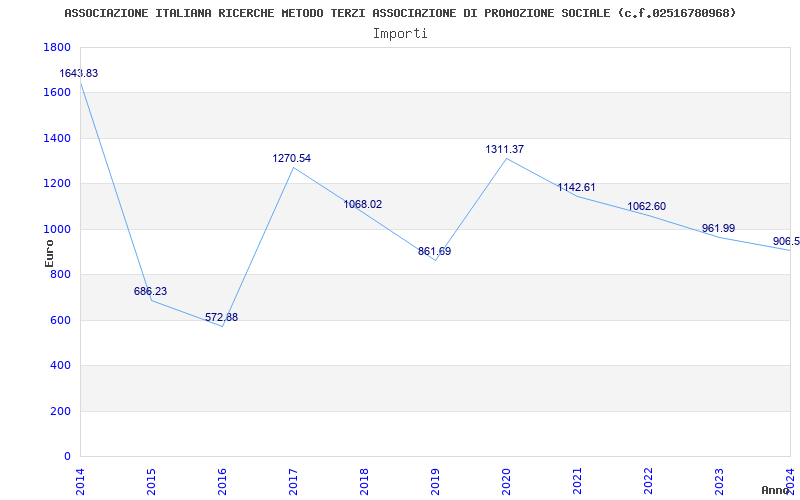Click the 2016 x-axis year label
Viewport: 800px width, 500px height.
coord(222,480)
